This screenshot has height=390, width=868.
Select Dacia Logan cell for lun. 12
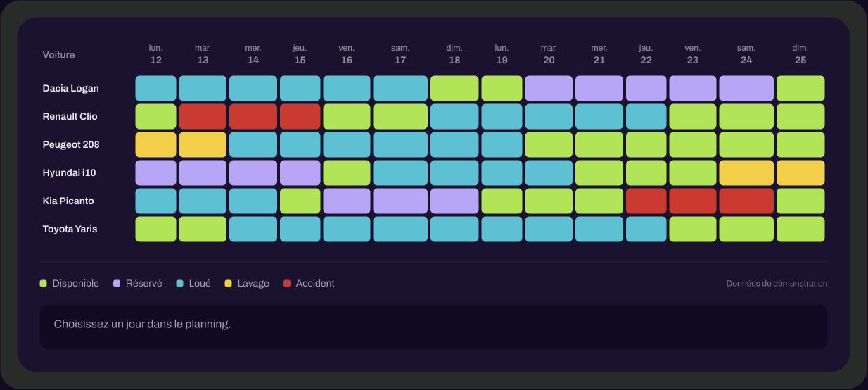pos(155,89)
